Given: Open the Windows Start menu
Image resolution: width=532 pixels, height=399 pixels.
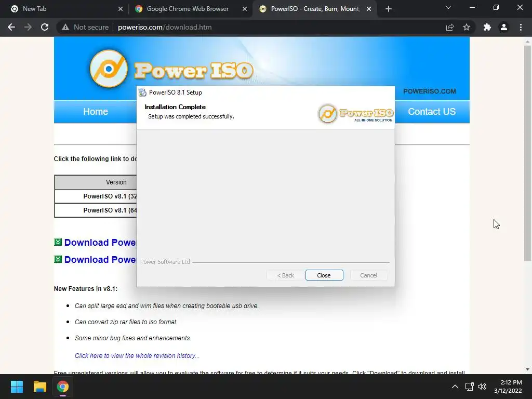Looking at the screenshot, I should [x=17, y=387].
